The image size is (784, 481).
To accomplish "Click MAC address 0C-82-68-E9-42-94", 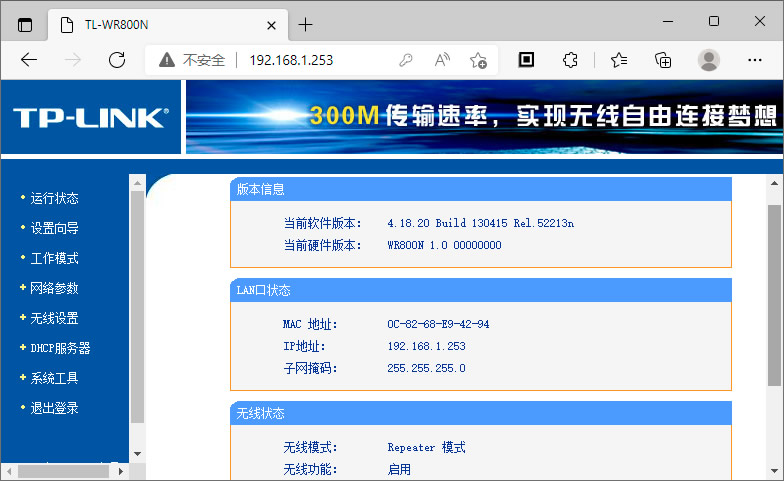I will tap(438, 324).
